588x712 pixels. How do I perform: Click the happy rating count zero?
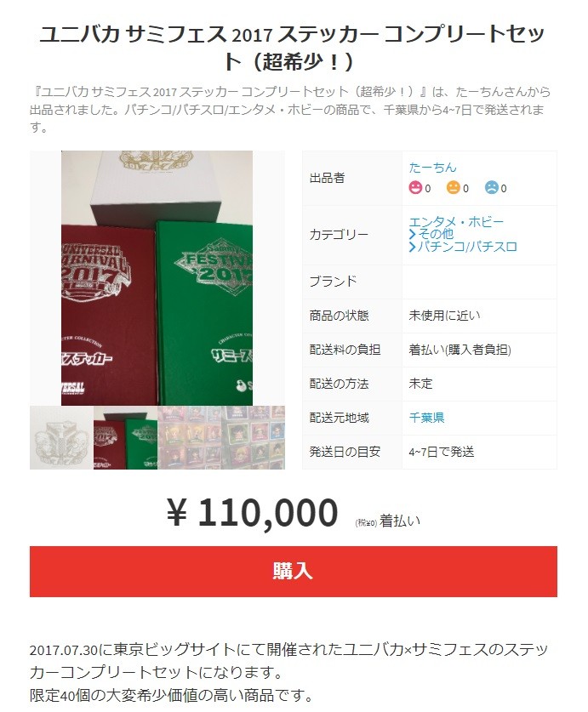pyautogui.click(x=427, y=189)
